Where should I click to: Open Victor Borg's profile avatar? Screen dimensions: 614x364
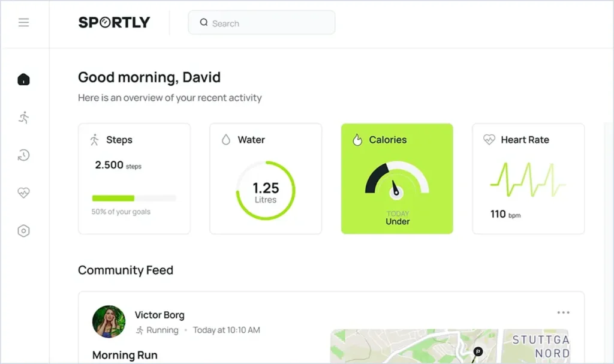[x=109, y=321]
